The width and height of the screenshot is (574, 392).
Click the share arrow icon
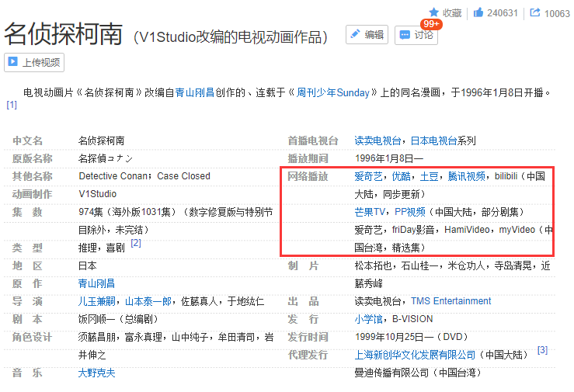click(x=535, y=12)
